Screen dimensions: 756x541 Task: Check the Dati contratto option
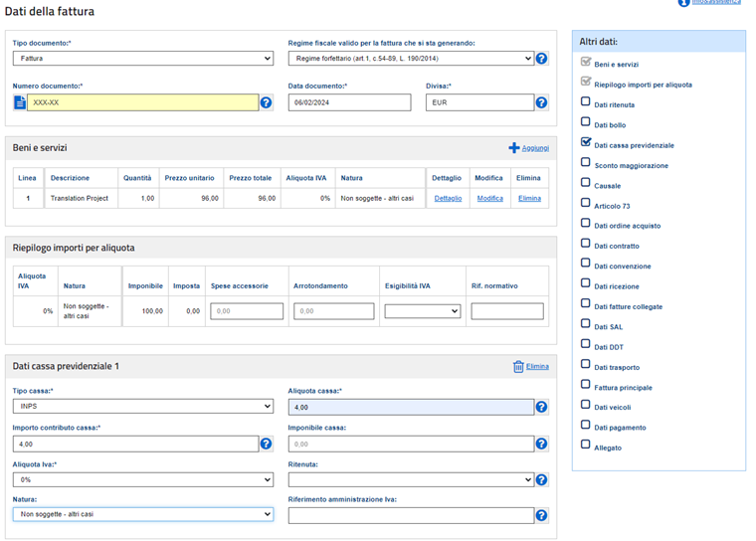(585, 243)
